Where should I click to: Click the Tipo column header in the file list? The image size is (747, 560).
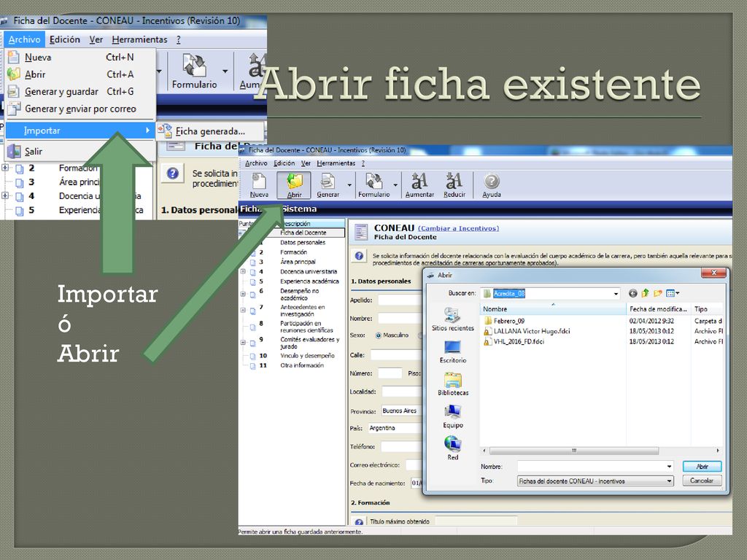[708, 309]
